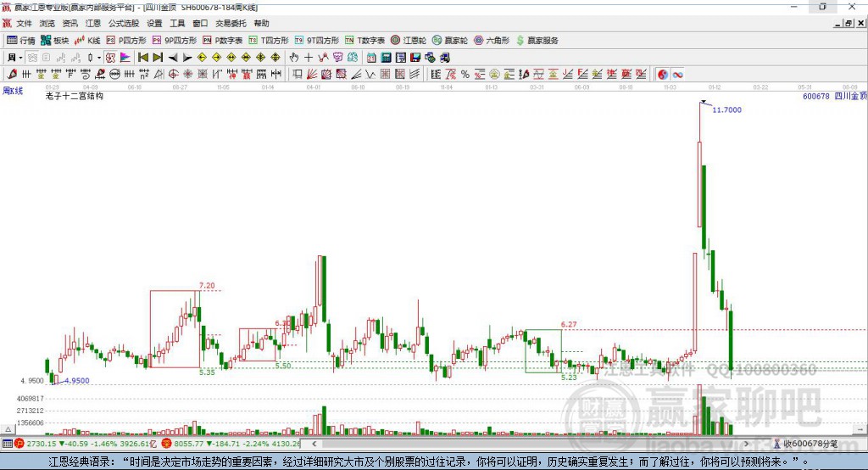Open the 帮助 menu

click(x=261, y=23)
